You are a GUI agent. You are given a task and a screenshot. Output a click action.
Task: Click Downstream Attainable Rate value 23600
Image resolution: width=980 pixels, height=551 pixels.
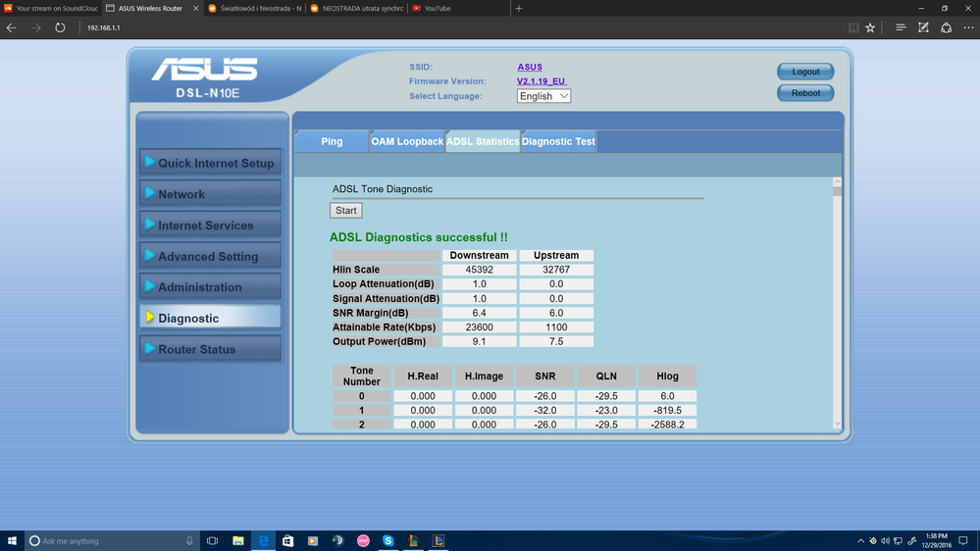coord(480,327)
